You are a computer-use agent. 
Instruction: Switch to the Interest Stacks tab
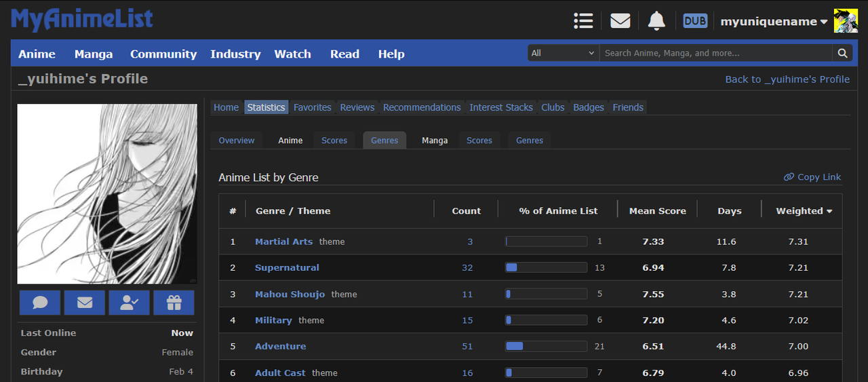pyautogui.click(x=501, y=107)
